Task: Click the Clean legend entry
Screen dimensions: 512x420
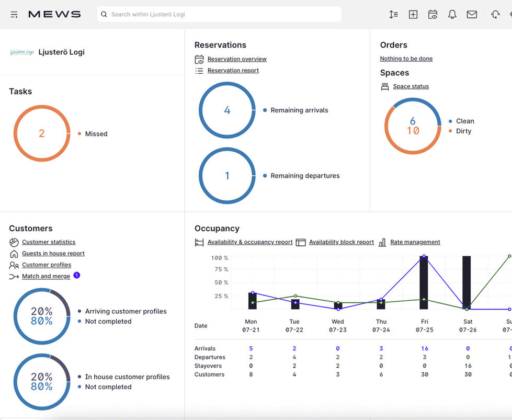Action: pyautogui.click(x=465, y=121)
